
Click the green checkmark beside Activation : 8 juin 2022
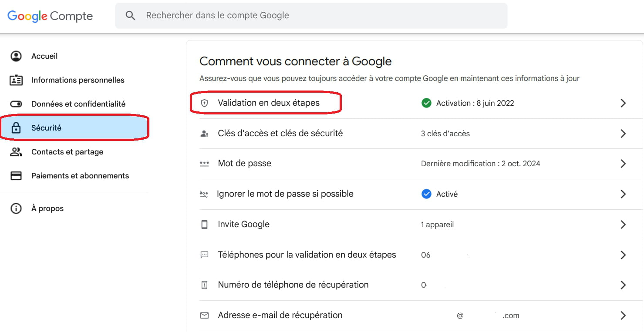[x=426, y=103]
